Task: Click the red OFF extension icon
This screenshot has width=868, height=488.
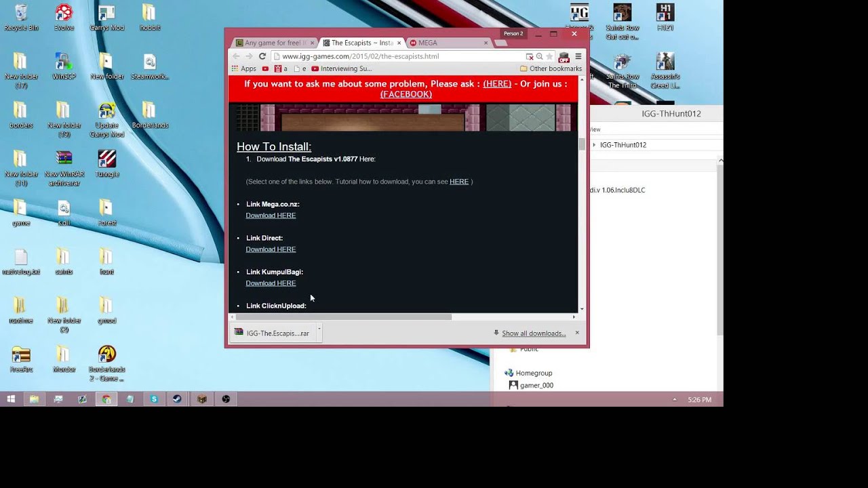Action: click(x=564, y=57)
